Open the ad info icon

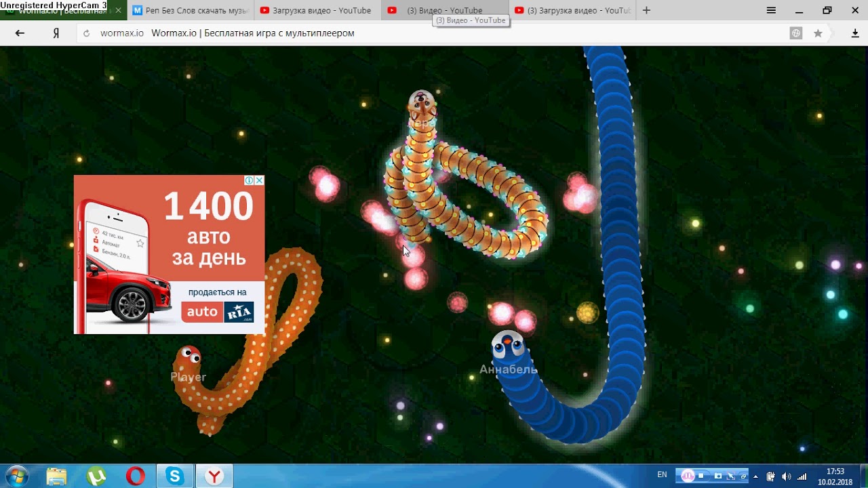(x=249, y=180)
